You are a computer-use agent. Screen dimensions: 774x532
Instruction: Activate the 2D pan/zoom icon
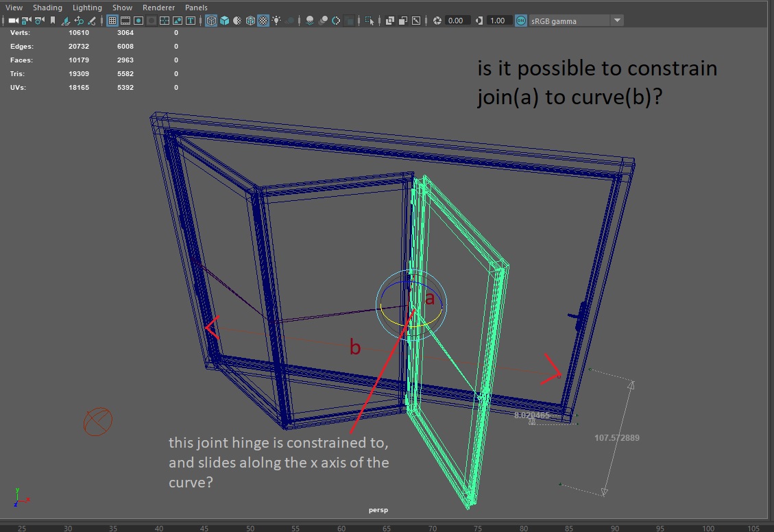coord(79,21)
